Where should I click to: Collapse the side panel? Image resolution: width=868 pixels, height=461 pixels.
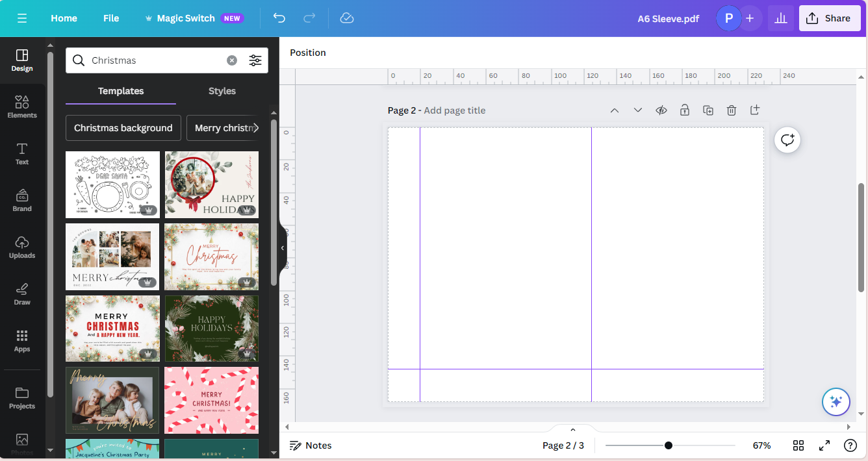(283, 248)
